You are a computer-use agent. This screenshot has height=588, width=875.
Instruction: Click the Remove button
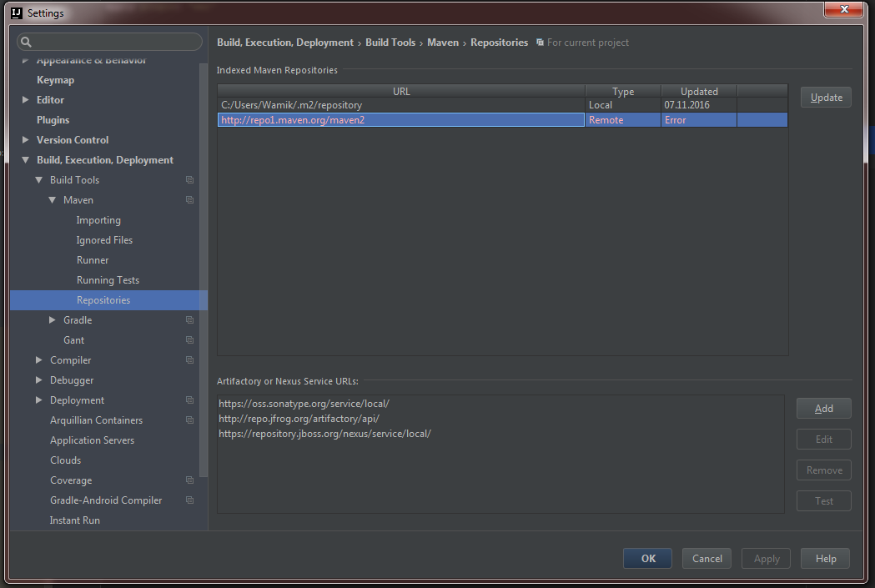coord(823,470)
